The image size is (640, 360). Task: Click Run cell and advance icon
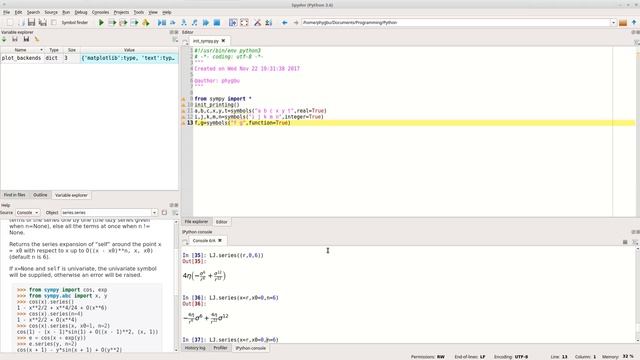point(123,23)
